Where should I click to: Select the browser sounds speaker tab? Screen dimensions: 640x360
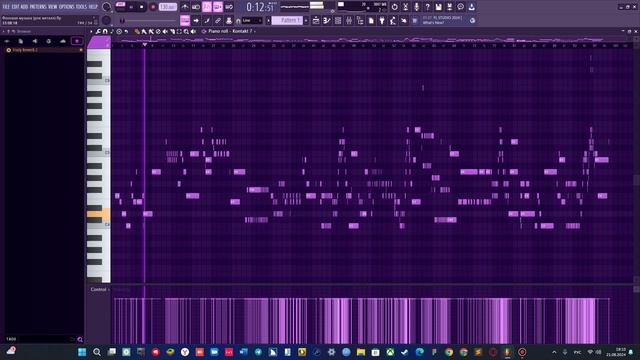35,41
